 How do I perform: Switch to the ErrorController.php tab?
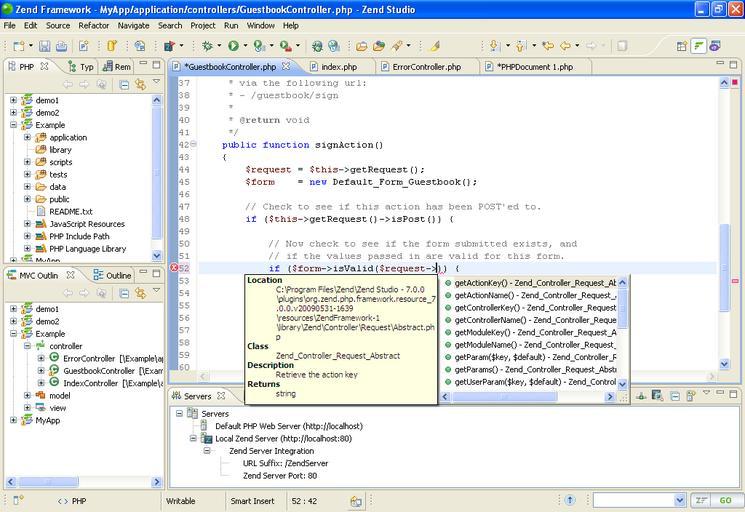[426, 67]
